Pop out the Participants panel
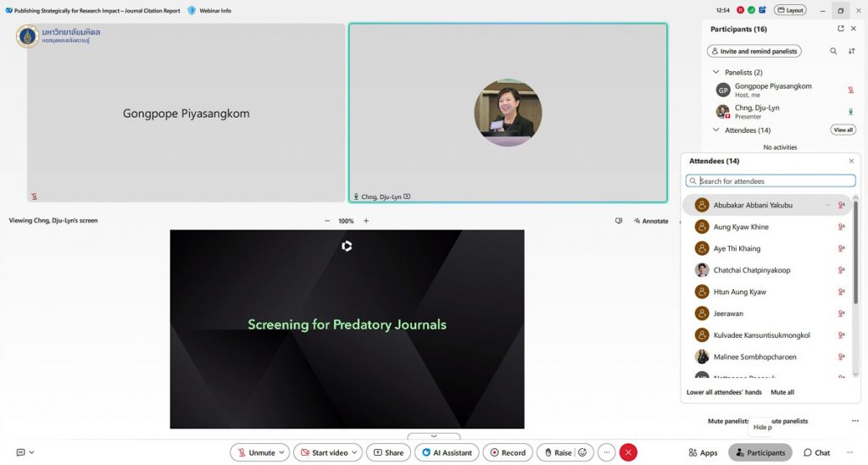This screenshot has width=868, height=465. 841,29
